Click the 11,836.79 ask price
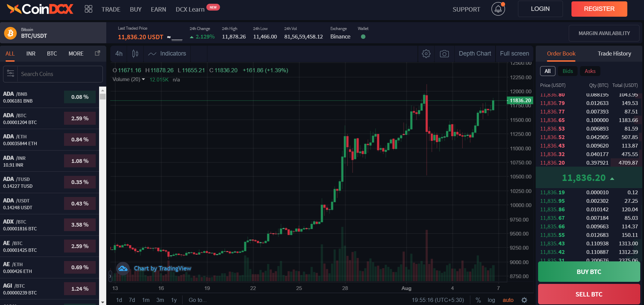The height and width of the screenshot is (305, 644). point(552,103)
